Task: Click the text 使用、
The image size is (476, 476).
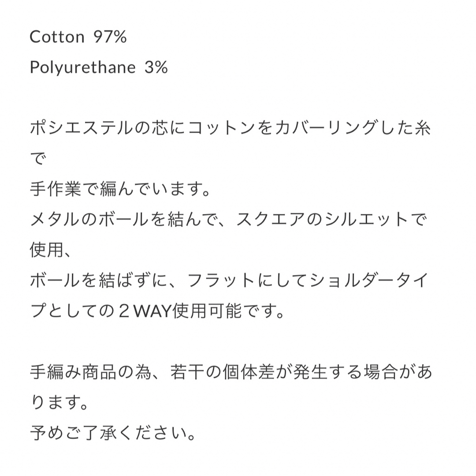Action: pyautogui.click(x=50, y=250)
